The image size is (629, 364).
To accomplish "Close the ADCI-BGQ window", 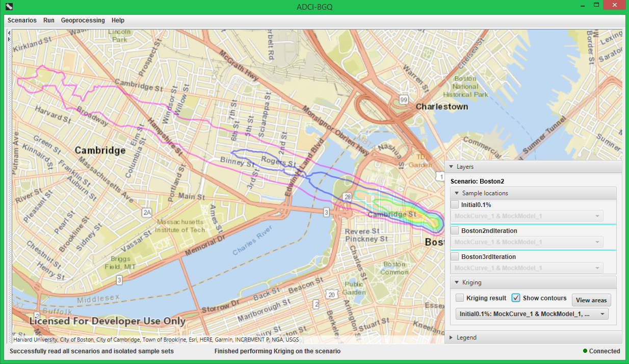I will pos(615,5).
